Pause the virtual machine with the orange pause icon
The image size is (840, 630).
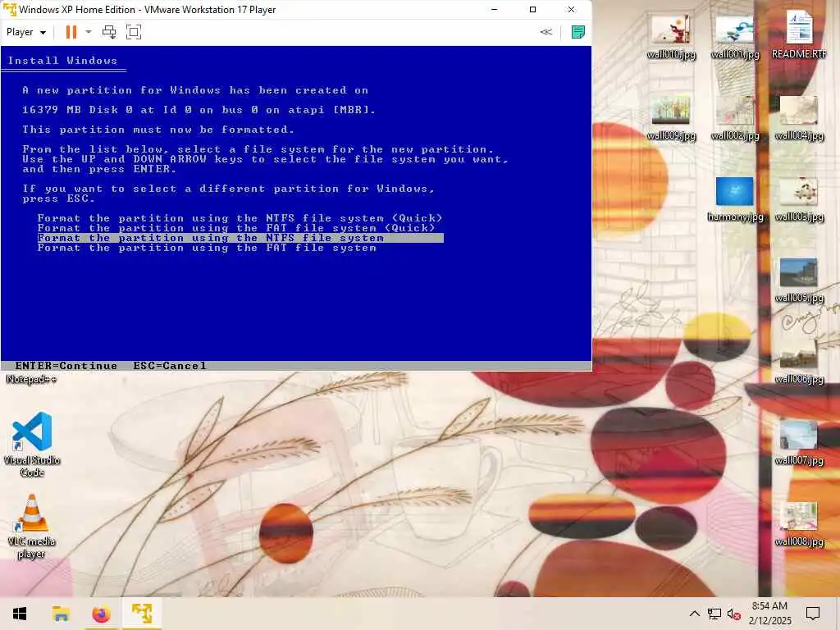point(71,32)
